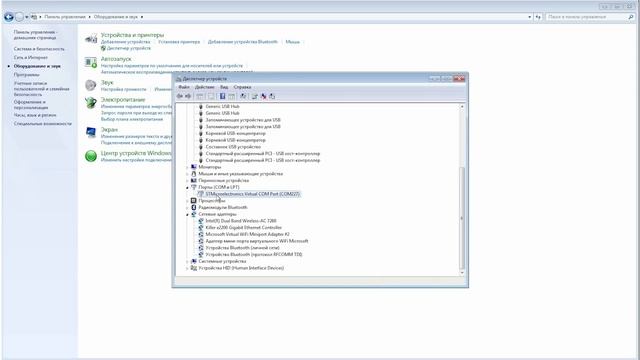Click the Power options (Электропитание) icon
The width and height of the screenshot is (640, 360).
click(x=91, y=102)
